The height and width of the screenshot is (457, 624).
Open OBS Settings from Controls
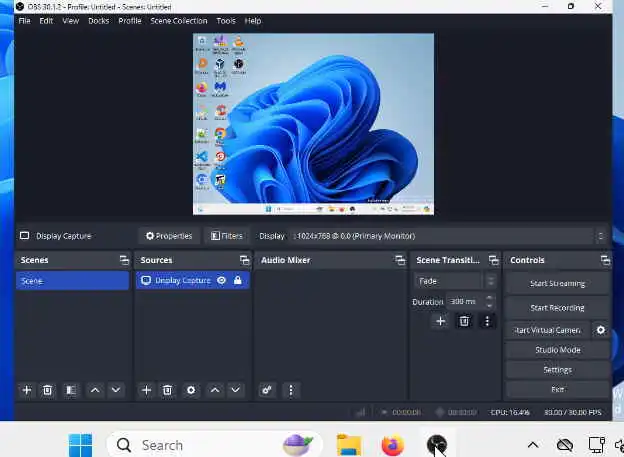click(x=558, y=370)
